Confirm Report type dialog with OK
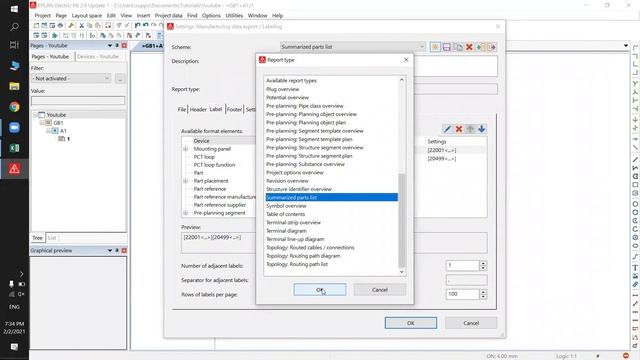This screenshot has width=640, height=360. coord(320,290)
